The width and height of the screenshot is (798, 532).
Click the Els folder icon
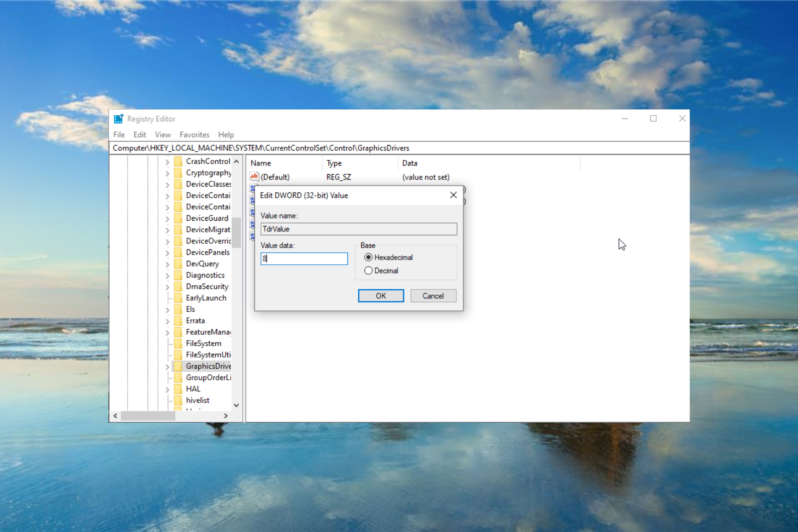coord(178,309)
